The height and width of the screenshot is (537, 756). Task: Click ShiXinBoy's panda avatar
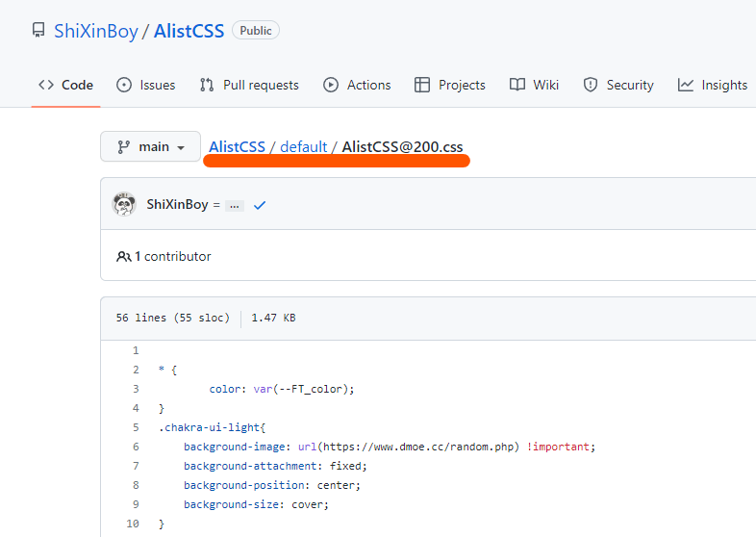point(124,204)
